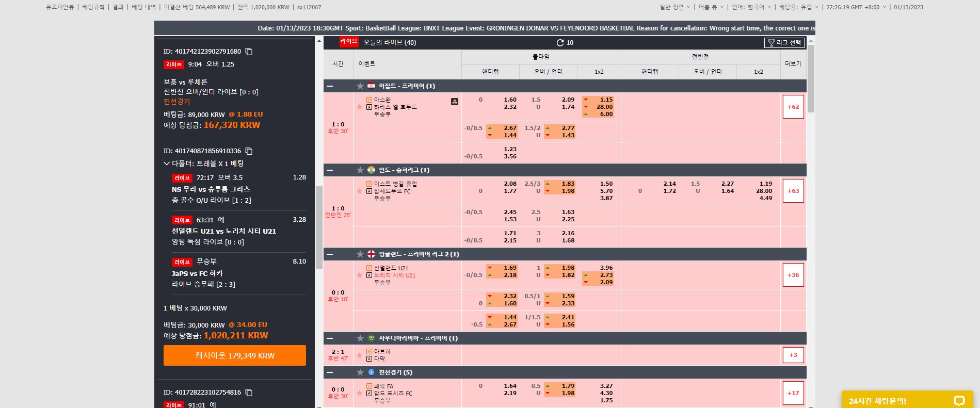Click account name sx112067
This screenshot has height=408, width=980.
coord(309,7)
